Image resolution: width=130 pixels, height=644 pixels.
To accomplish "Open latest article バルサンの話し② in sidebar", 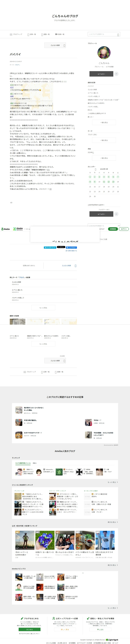I will click(94, 96).
